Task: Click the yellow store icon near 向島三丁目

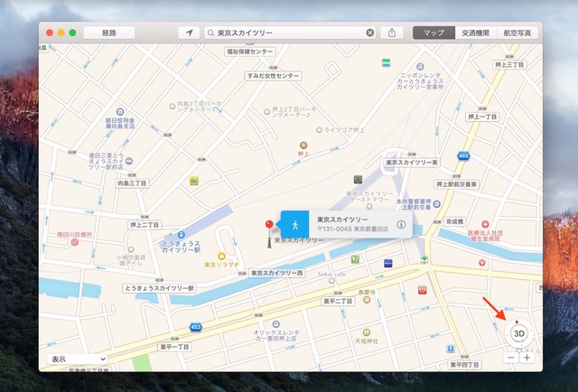Action: (x=194, y=181)
